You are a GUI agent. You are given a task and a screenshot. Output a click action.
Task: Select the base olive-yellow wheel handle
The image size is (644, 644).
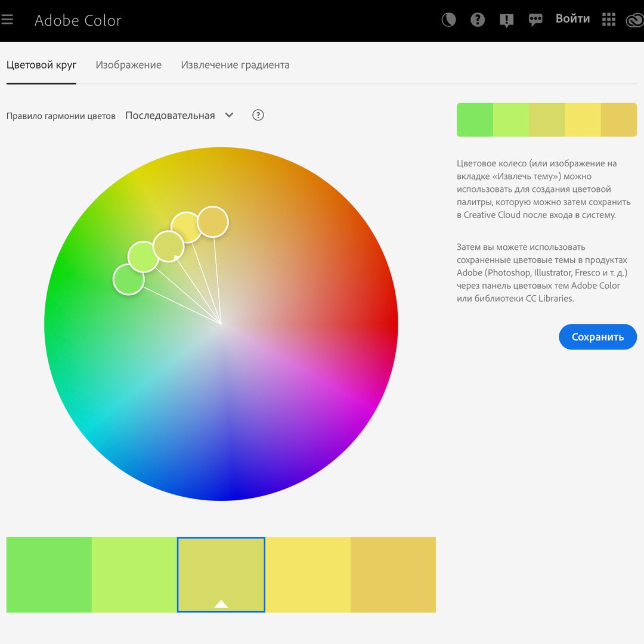pyautogui.click(x=168, y=246)
